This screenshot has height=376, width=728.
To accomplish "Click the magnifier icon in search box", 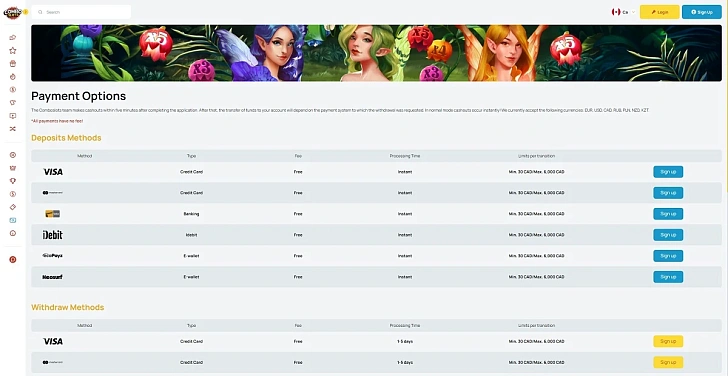I will (40, 12).
